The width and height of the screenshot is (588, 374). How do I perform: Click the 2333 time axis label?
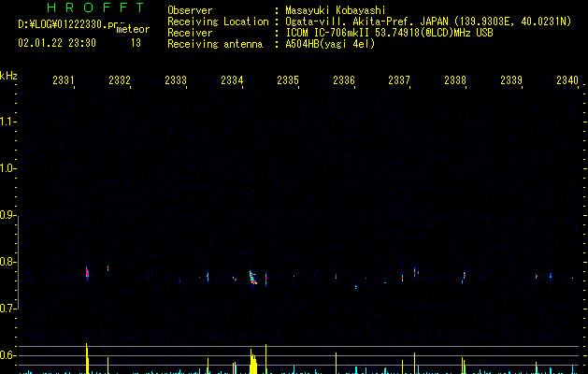click(176, 80)
